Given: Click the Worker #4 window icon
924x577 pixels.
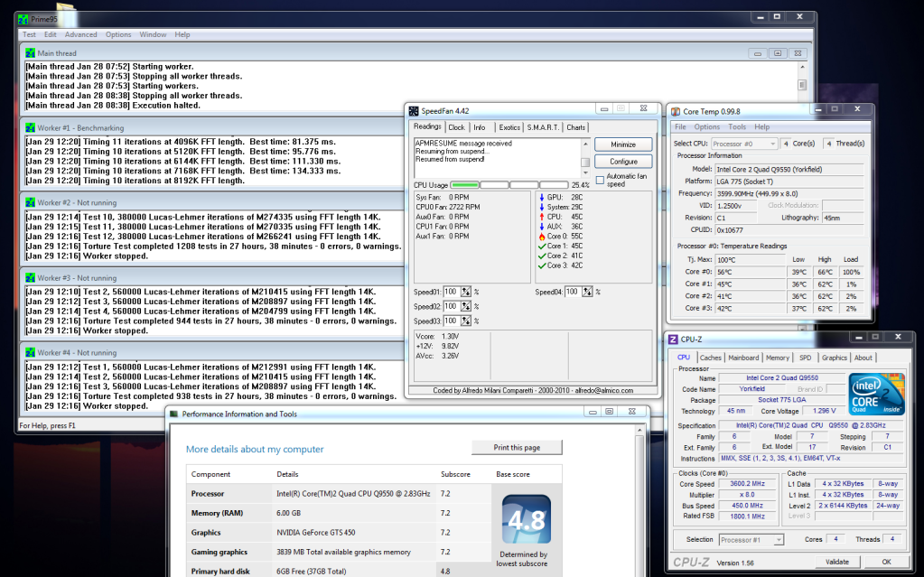Looking at the screenshot, I should [x=30, y=352].
